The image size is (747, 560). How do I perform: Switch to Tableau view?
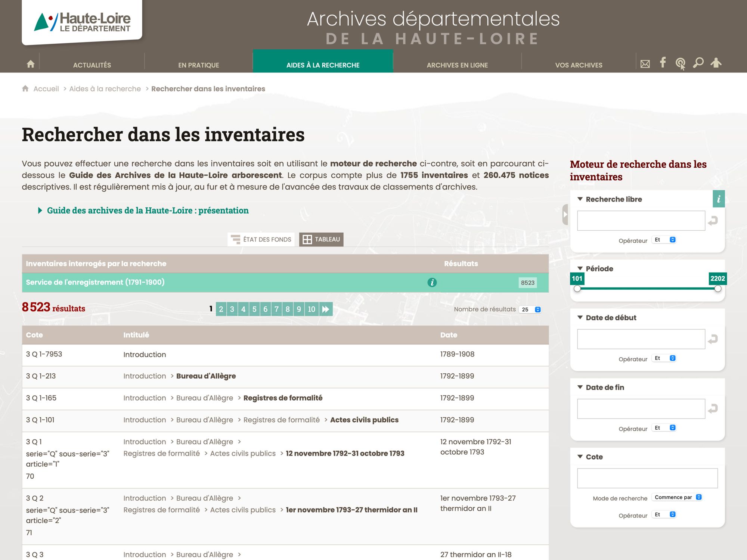[x=321, y=239]
